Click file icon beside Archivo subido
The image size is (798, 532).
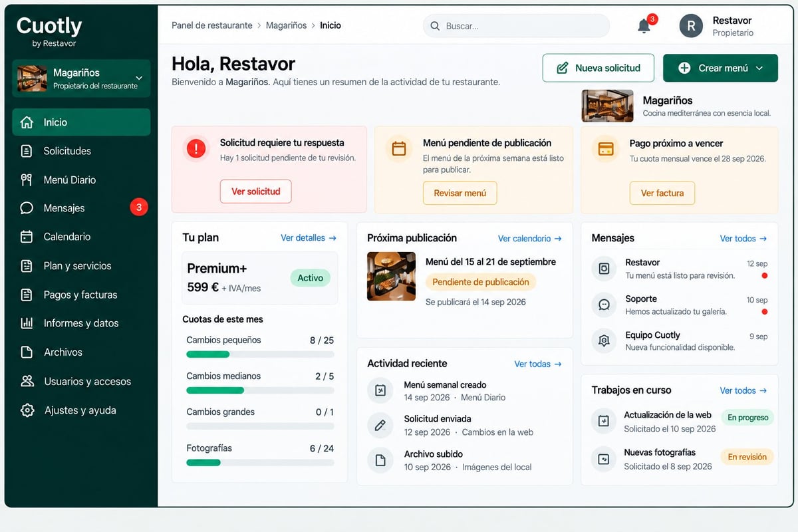[380, 460]
